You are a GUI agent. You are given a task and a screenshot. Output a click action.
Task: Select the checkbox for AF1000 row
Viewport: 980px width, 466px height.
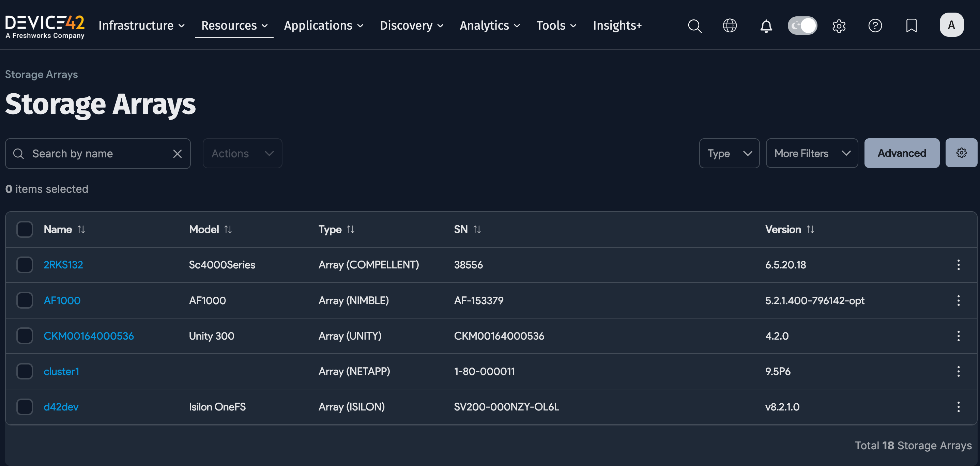[x=24, y=300]
